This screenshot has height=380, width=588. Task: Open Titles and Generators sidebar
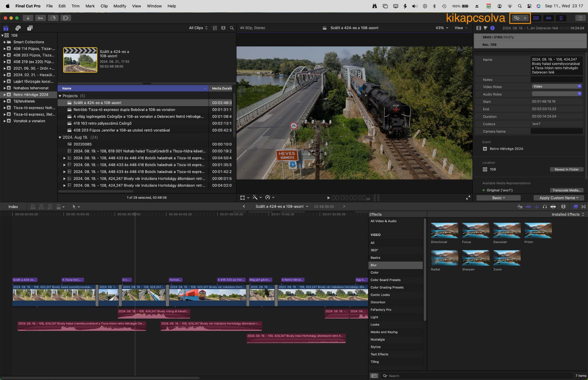click(30, 28)
